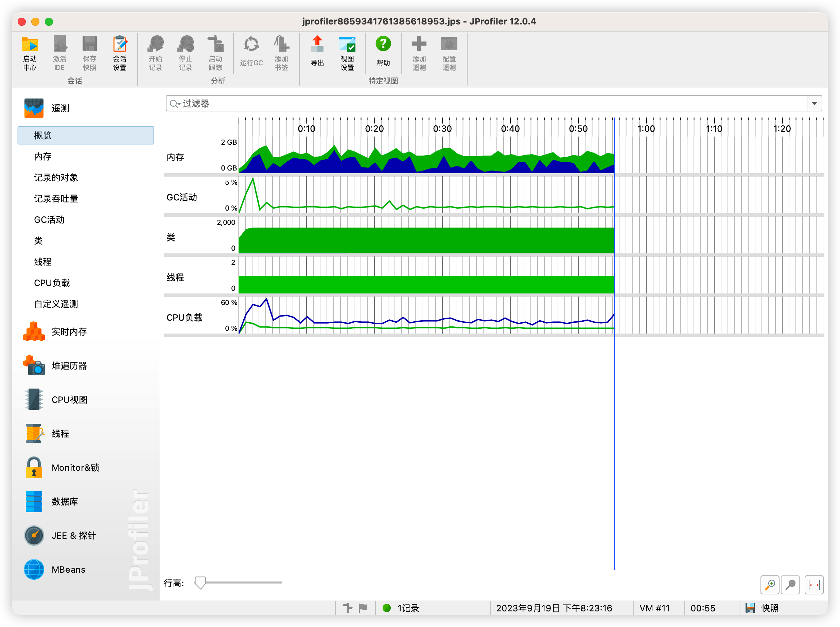Open the 堆遍历器 heap walker section
The image size is (840, 627).
(x=69, y=365)
